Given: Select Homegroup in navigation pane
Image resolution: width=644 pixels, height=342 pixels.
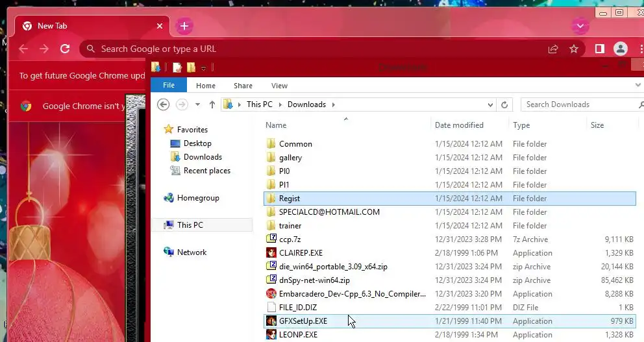Looking at the screenshot, I should [x=198, y=198].
